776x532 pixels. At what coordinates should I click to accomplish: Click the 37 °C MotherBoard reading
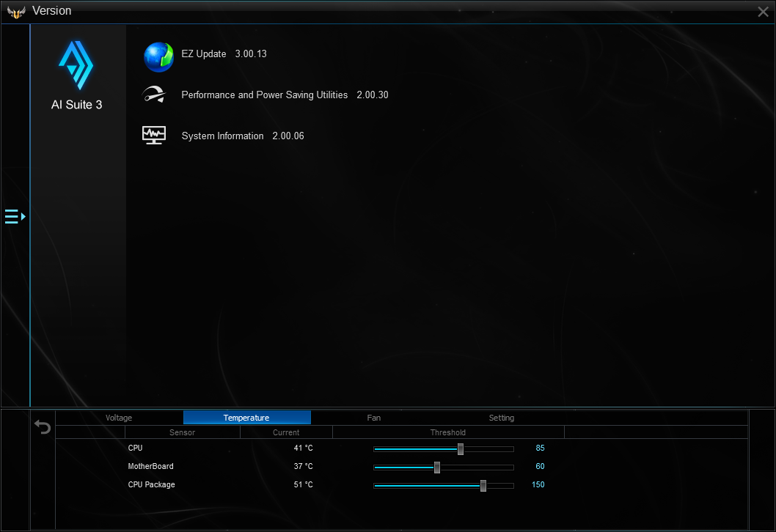303,466
